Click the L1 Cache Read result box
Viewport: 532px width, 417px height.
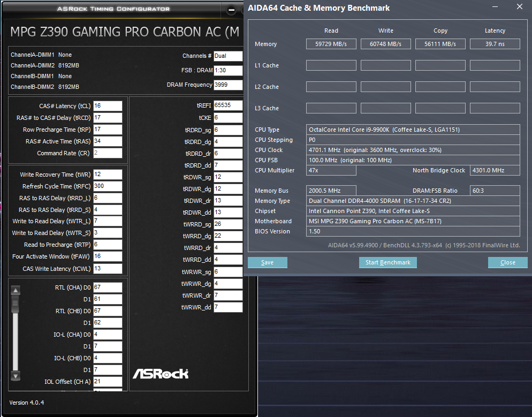coord(331,65)
